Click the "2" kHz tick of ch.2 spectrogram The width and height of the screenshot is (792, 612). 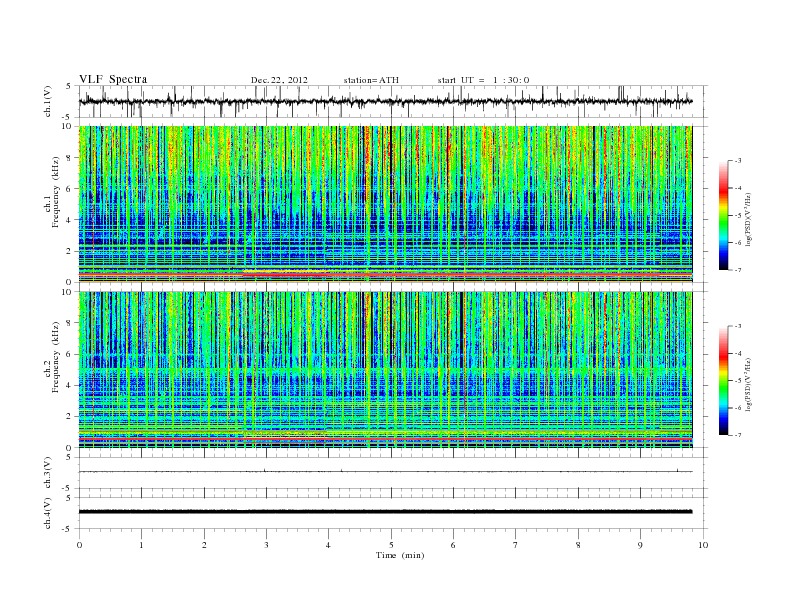tap(70, 417)
